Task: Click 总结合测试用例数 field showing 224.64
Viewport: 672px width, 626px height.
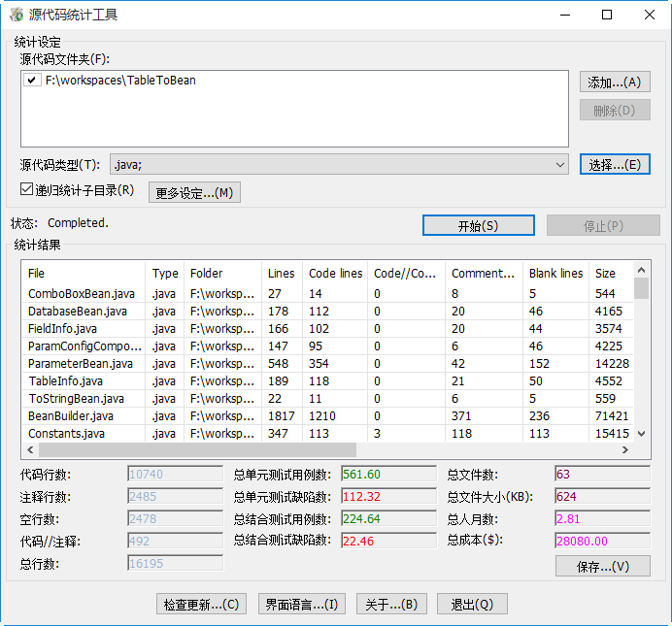Action: pyautogui.click(x=388, y=518)
